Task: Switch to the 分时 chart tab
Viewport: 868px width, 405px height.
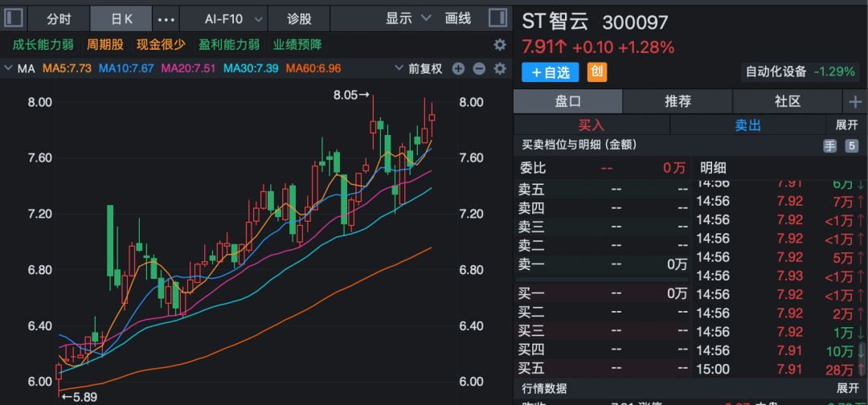Action: click(x=59, y=18)
